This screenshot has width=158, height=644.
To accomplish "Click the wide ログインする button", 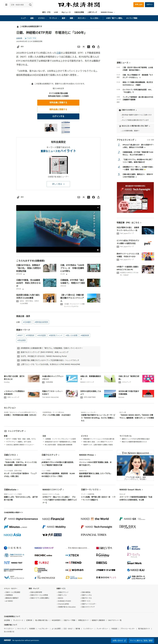I will [x=58, y=116].
